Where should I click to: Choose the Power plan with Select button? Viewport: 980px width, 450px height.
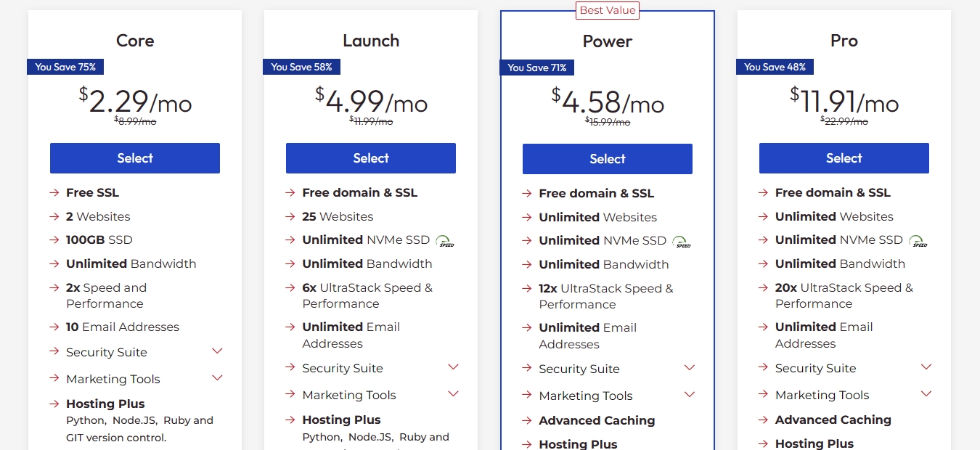pyautogui.click(x=608, y=159)
